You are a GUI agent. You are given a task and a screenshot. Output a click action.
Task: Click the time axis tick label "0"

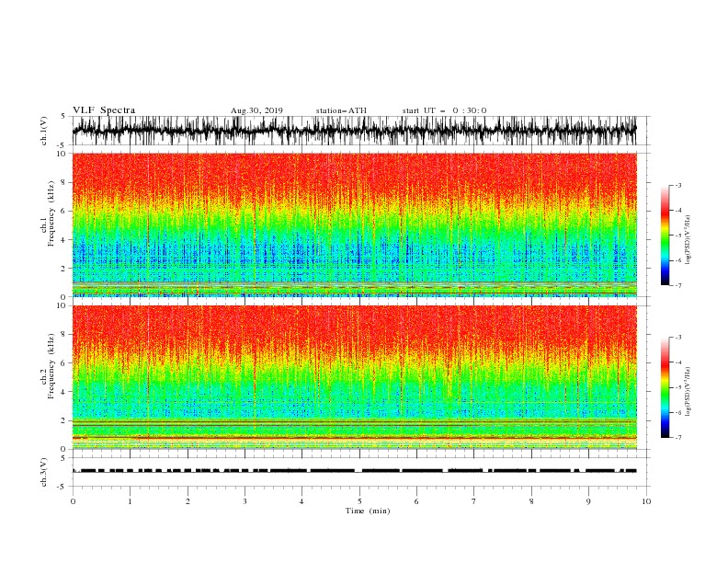pyautogui.click(x=73, y=501)
